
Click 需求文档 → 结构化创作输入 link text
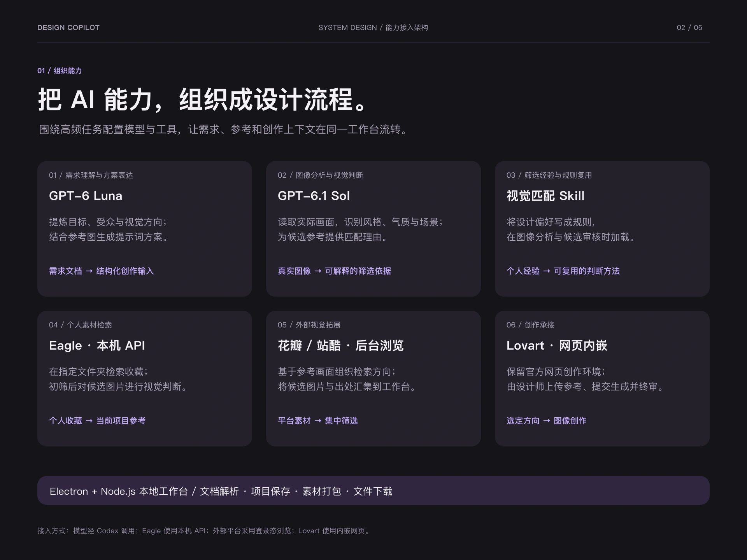102,271
